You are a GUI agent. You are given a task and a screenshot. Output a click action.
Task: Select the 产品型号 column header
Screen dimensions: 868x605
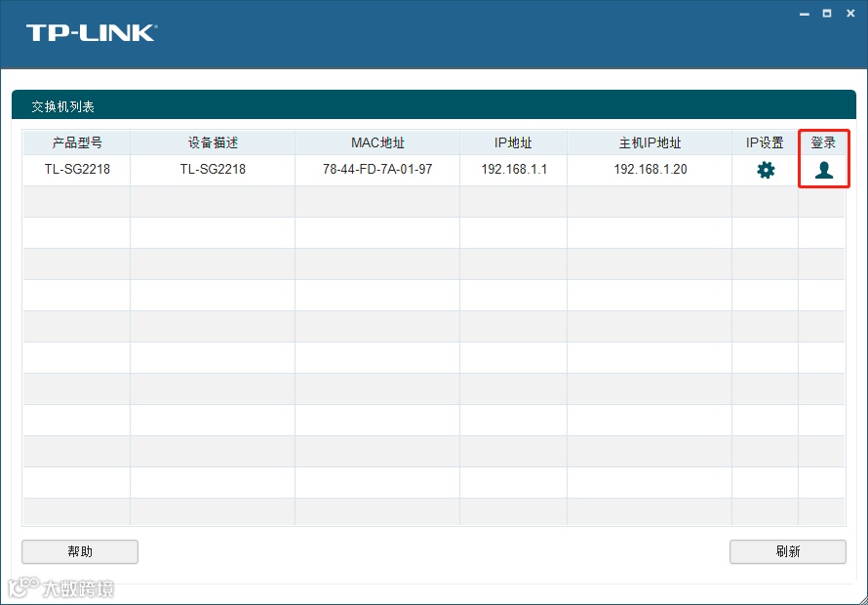tap(76, 142)
